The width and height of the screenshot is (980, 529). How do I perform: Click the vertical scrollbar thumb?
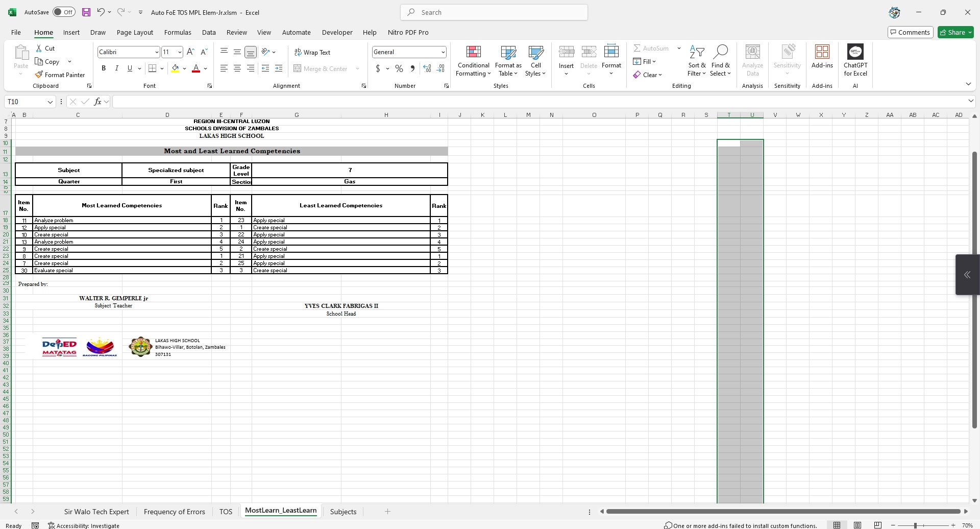974,290
